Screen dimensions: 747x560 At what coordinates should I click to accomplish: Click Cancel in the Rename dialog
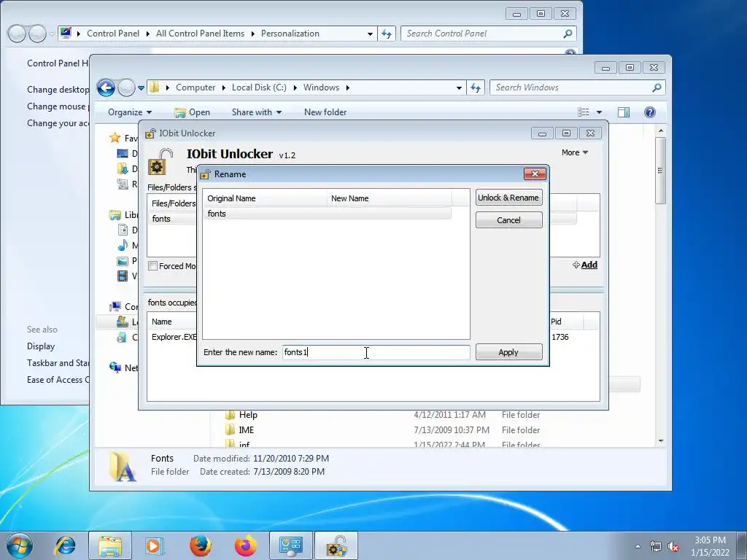[508, 220]
